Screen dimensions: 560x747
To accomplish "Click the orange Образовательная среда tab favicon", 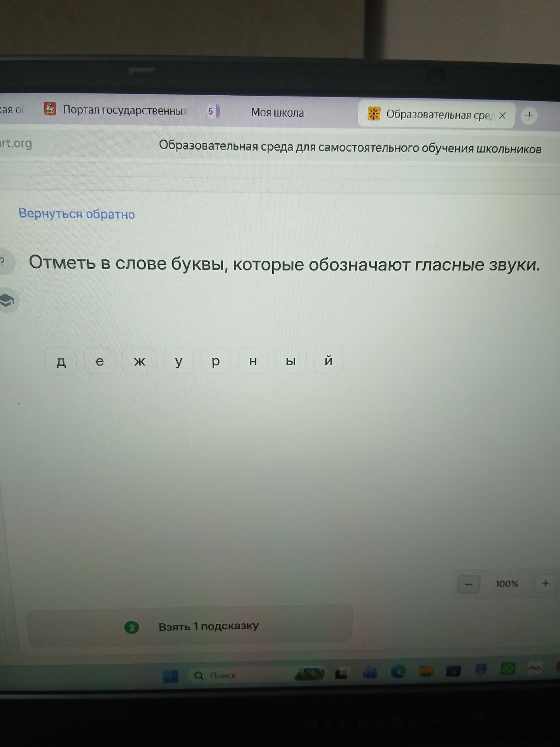I will (374, 114).
